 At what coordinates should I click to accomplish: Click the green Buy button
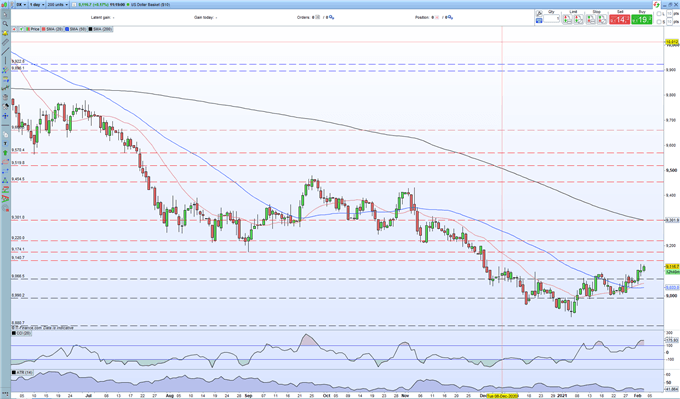(x=641, y=20)
